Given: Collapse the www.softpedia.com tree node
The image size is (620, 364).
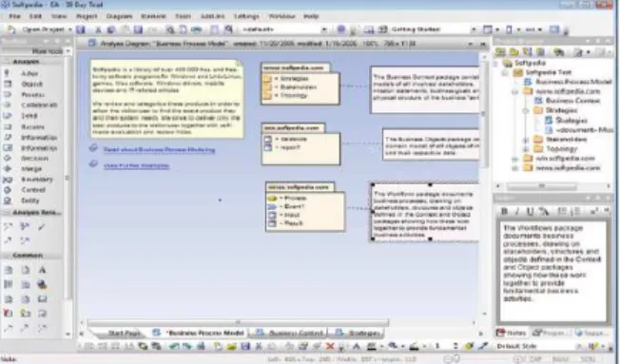Looking at the screenshot, I should (x=514, y=91).
